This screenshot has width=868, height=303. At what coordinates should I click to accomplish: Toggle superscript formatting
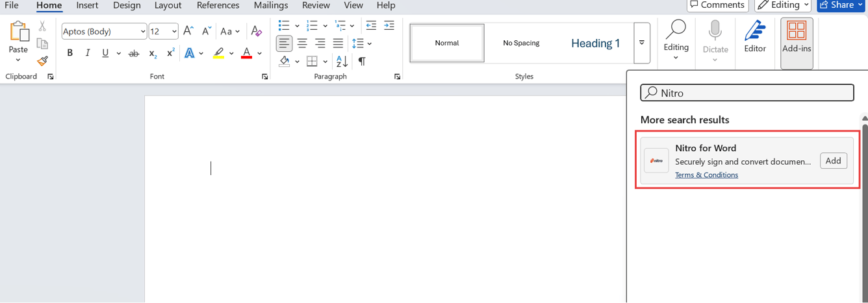[x=170, y=53]
